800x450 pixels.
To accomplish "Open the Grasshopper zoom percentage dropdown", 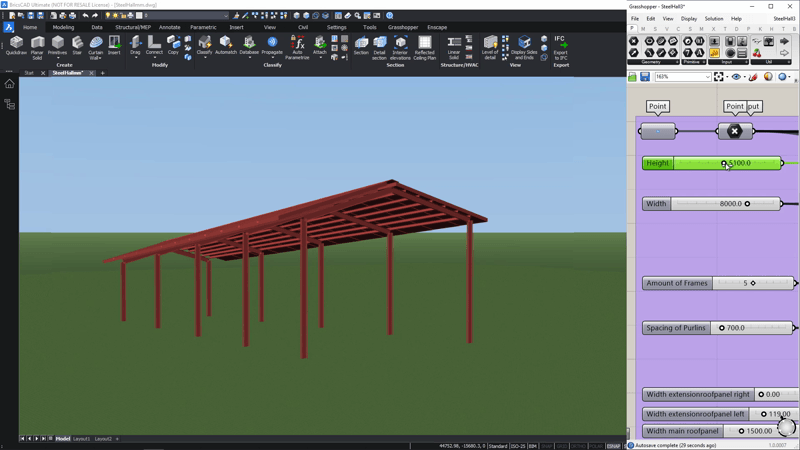I will 683,77.
